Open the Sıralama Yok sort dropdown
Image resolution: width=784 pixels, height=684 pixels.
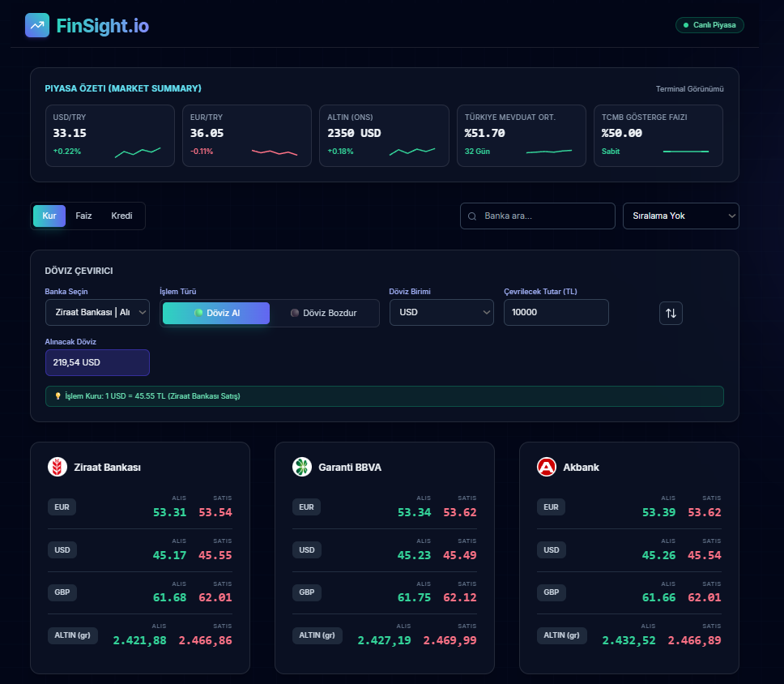pyautogui.click(x=681, y=216)
